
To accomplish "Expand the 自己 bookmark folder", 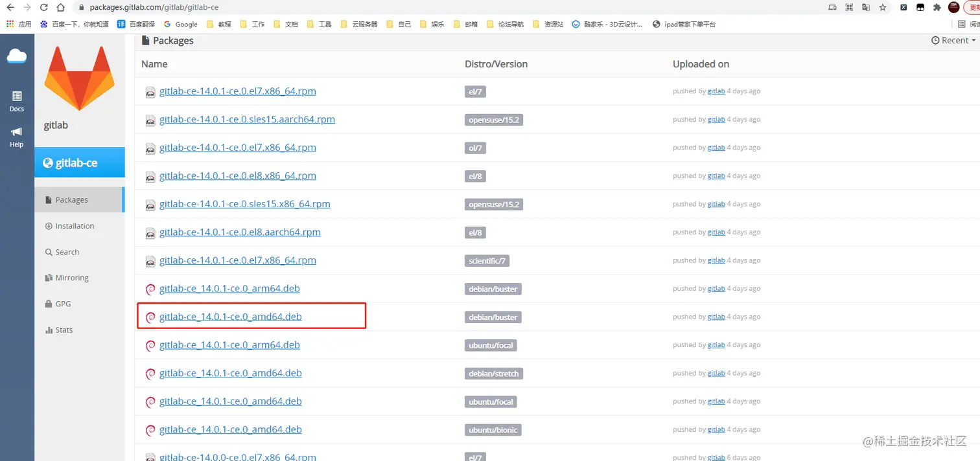I will click(399, 24).
